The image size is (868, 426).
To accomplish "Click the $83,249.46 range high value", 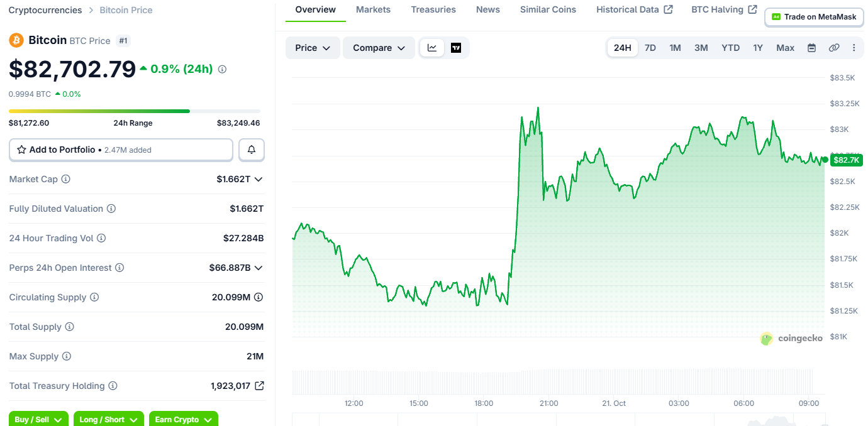I will 238,123.
